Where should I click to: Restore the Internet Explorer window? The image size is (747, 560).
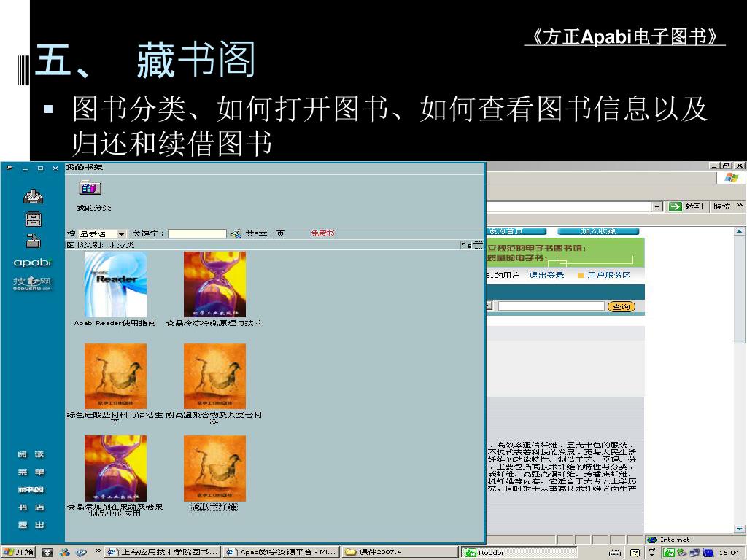pyautogui.click(x=726, y=166)
